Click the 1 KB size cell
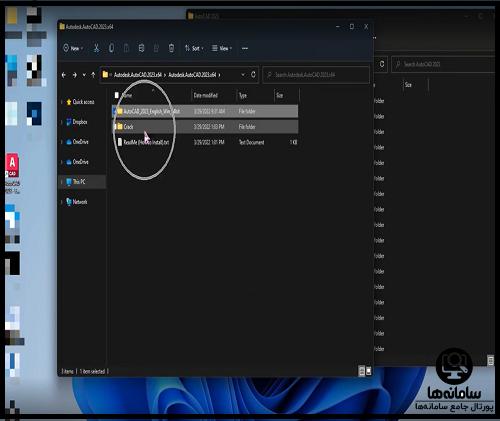 coord(293,142)
